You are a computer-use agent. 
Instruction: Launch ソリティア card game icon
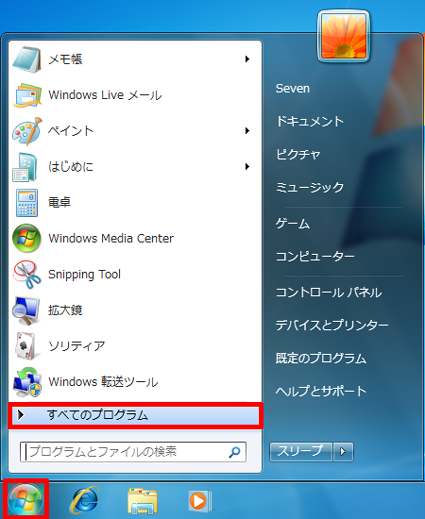pos(26,346)
